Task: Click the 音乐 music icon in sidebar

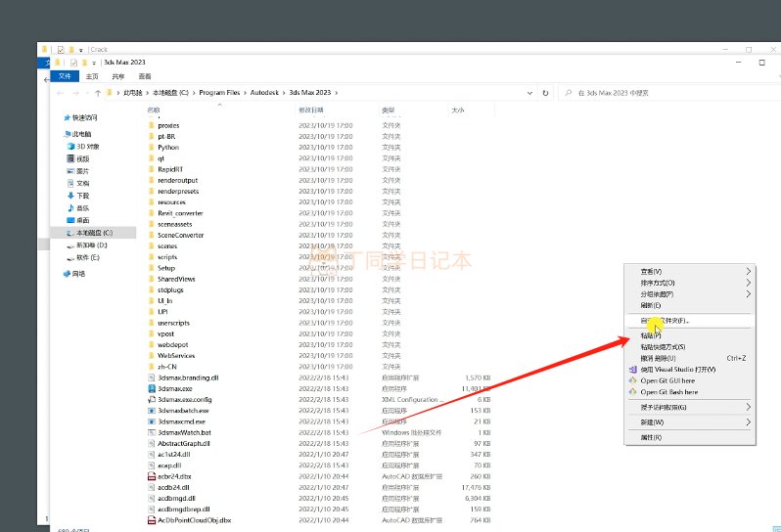Action: click(x=70, y=207)
